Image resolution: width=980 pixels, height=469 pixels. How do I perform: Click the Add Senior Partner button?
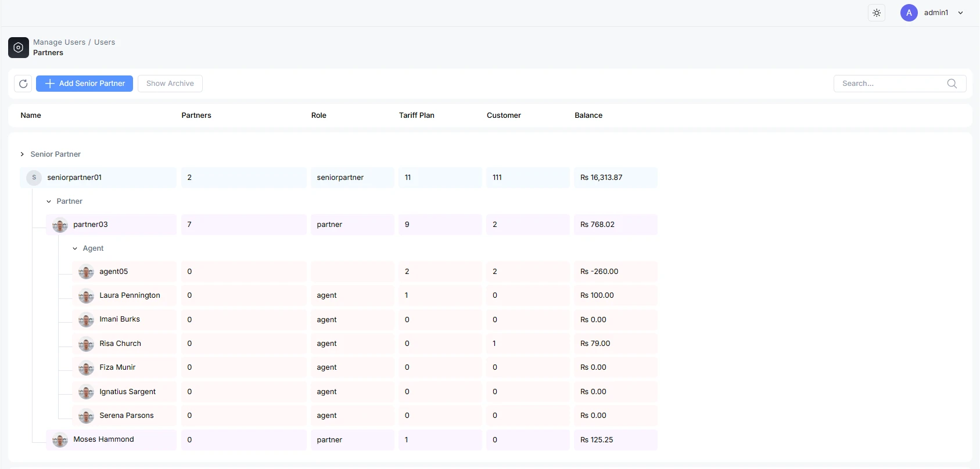pyautogui.click(x=85, y=84)
